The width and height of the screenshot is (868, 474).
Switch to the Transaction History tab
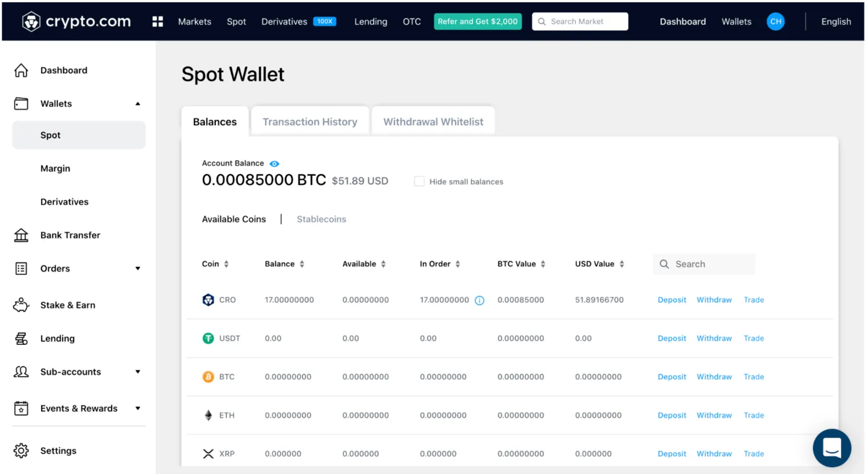310,122
